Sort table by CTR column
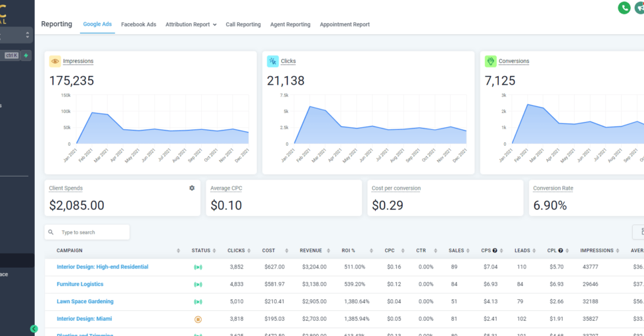 435,251
